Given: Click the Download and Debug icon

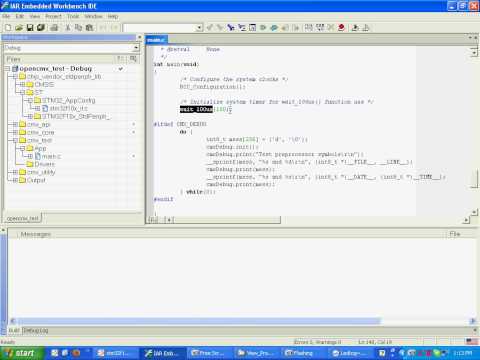Looking at the screenshot, I should coord(355,28).
